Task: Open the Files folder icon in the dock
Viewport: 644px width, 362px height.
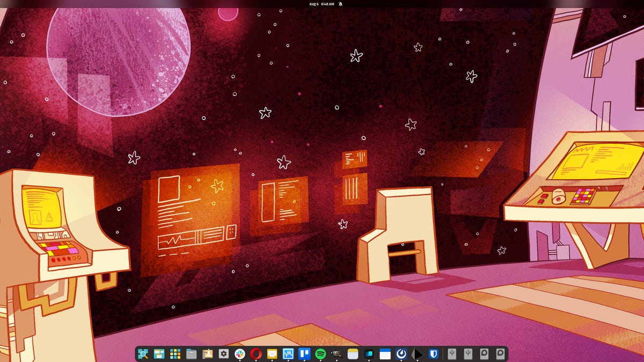Action: coord(191,354)
